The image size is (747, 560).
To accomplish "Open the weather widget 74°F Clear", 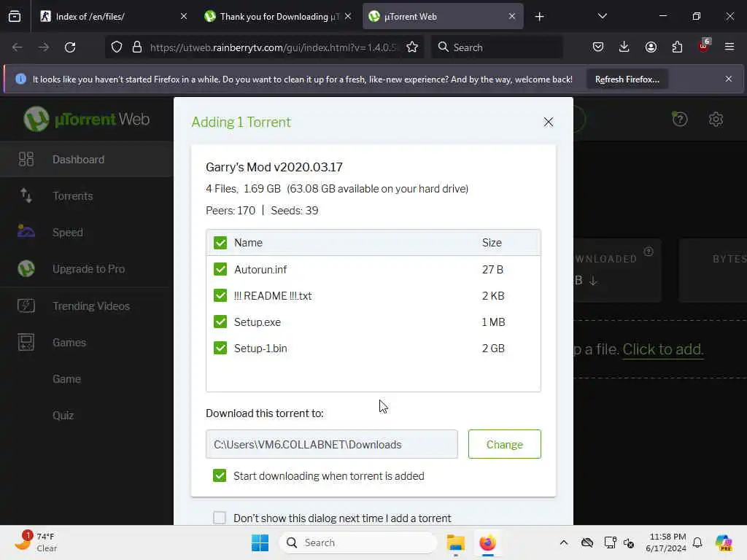I will tap(36, 542).
